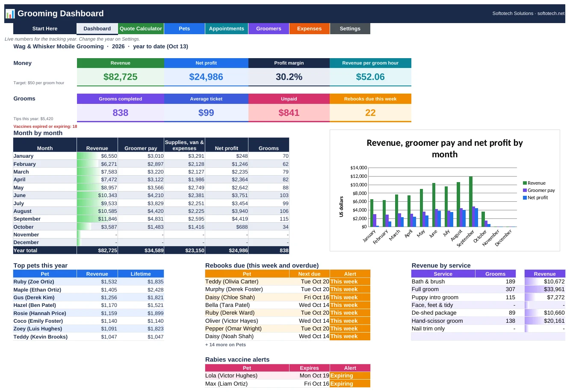570x392 pixels.
Task: Click Ruby (Zoe Ortiz) in Top pets
Action: [45, 282]
